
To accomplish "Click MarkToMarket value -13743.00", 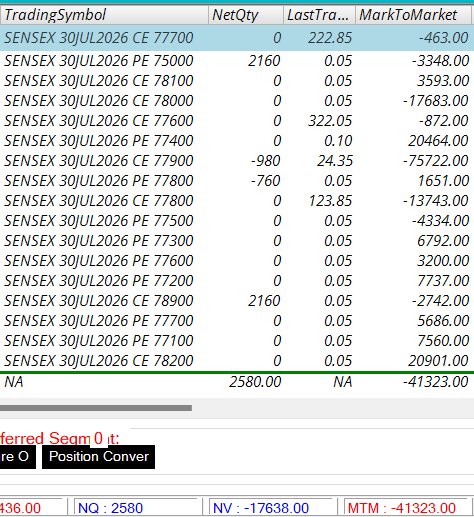I will (436, 201).
